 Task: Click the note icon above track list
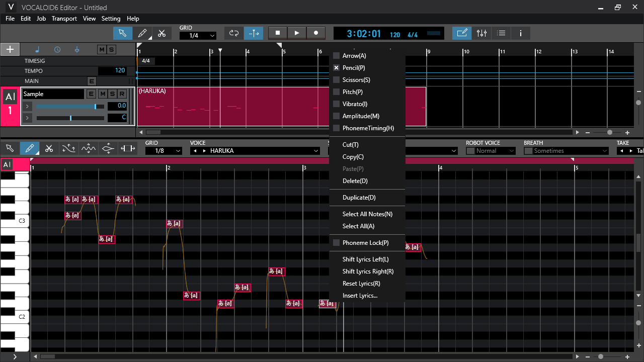(37, 49)
